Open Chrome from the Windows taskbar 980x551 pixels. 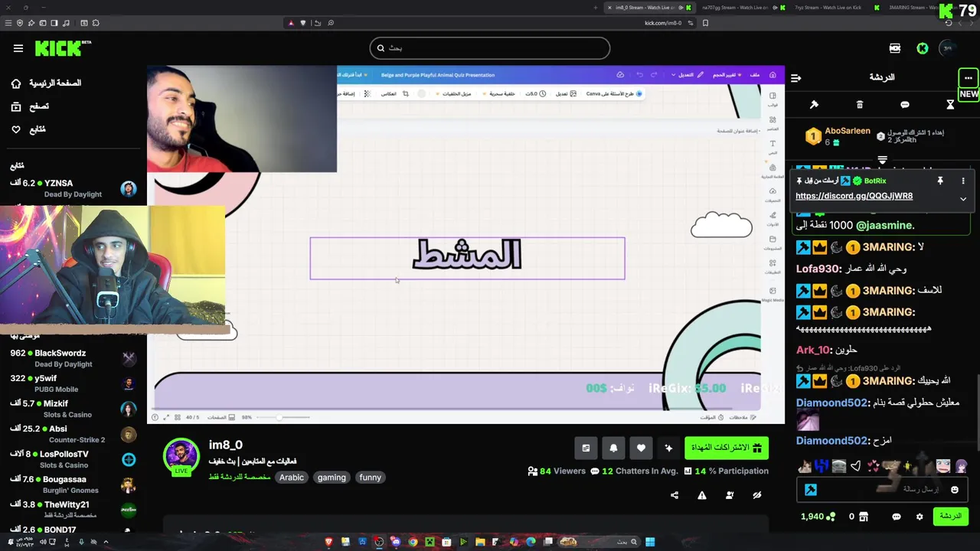pos(413,542)
